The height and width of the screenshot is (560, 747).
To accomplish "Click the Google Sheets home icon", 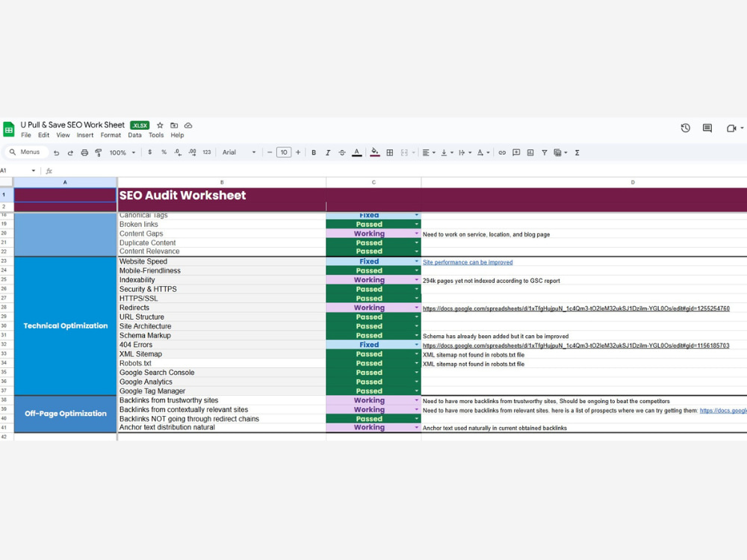I will [8, 129].
